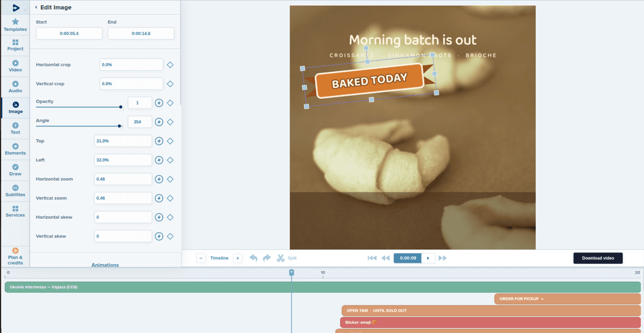Open the Services section in sidebar

15,211
